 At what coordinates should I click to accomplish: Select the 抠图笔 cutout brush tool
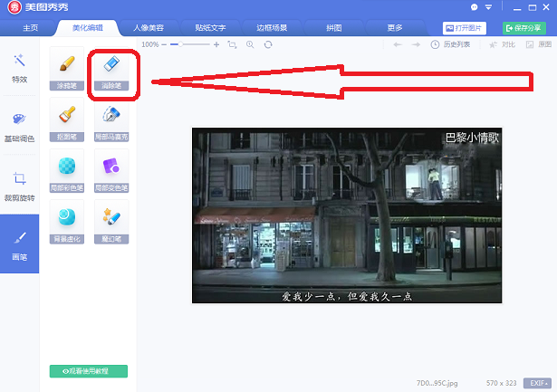click(67, 120)
